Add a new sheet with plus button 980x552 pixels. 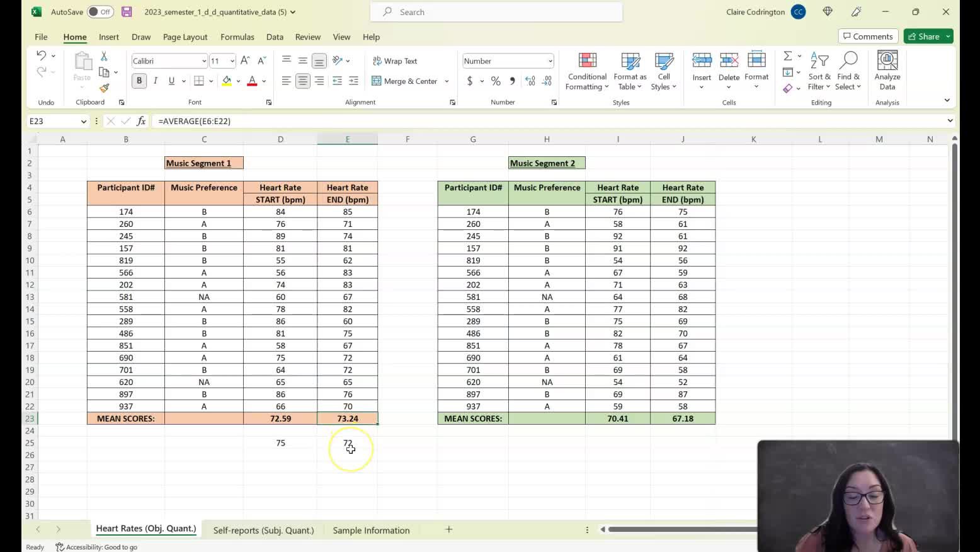(x=449, y=530)
